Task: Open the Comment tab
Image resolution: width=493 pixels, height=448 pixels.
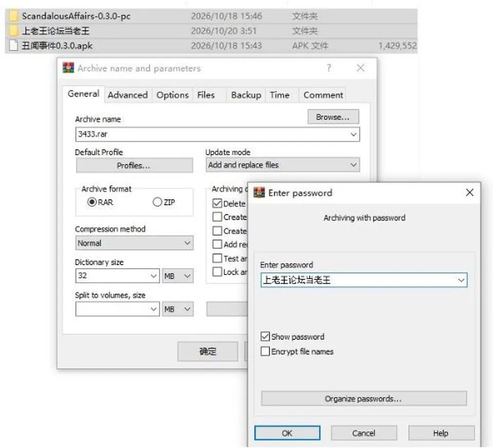Action: click(x=323, y=95)
